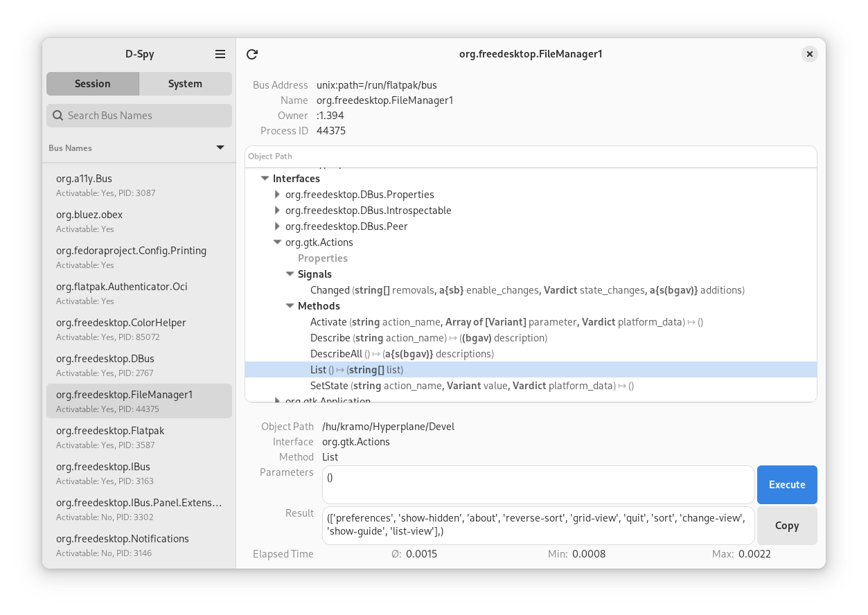This screenshot has width=868, height=615.
Task: Switch to the System bus
Action: (x=185, y=84)
